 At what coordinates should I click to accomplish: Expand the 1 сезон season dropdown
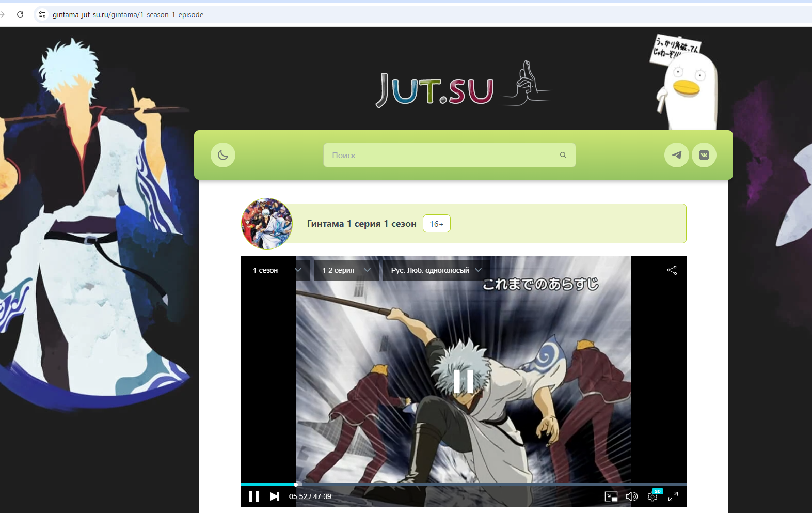pyautogui.click(x=277, y=270)
